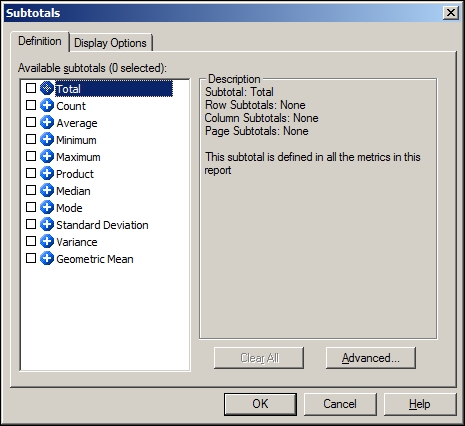The height and width of the screenshot is (426, 465).
Task: Confirm with the OK button
Action: tap(260, 404)
